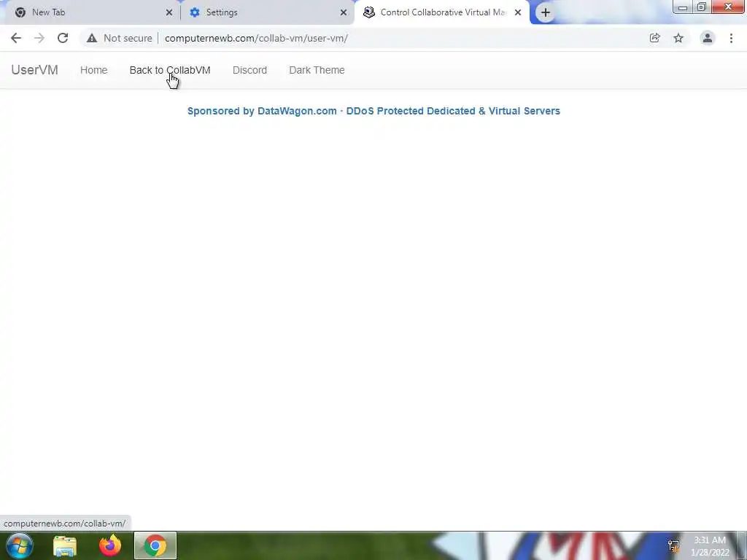Viewport: 747px width, 560px height.
Task: Close the Settings tab
Action: [x=344, y=12]
